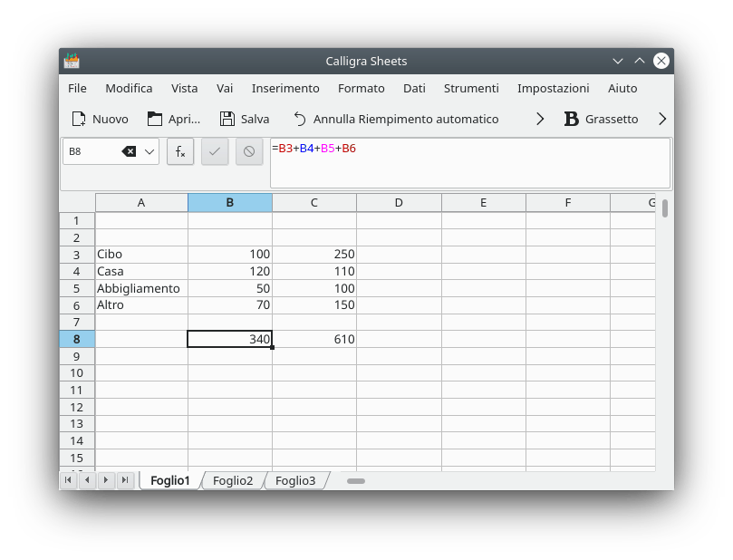Image resolution: width=733 pixels, height=560 pixels.
Task: Open the Formato menu
Action: [361, 88]
